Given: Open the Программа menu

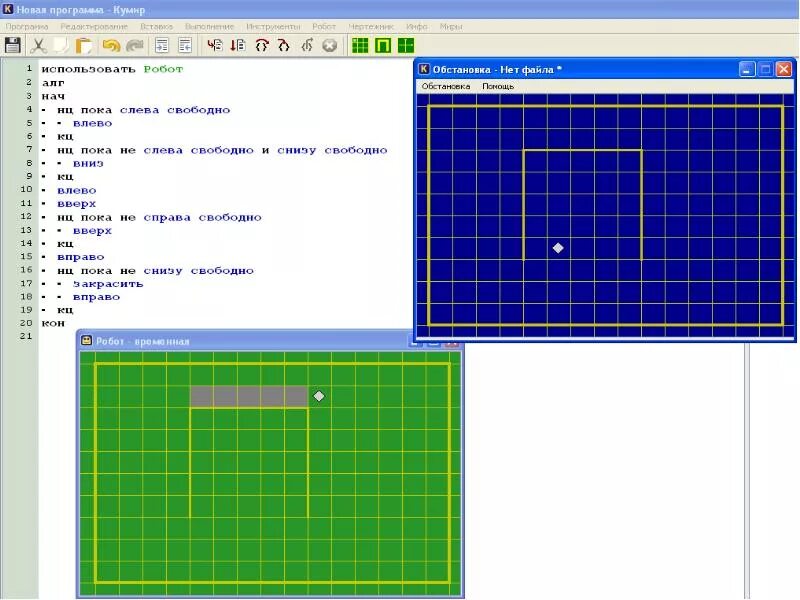Looking at the screenshot, I should click(27, 27).
